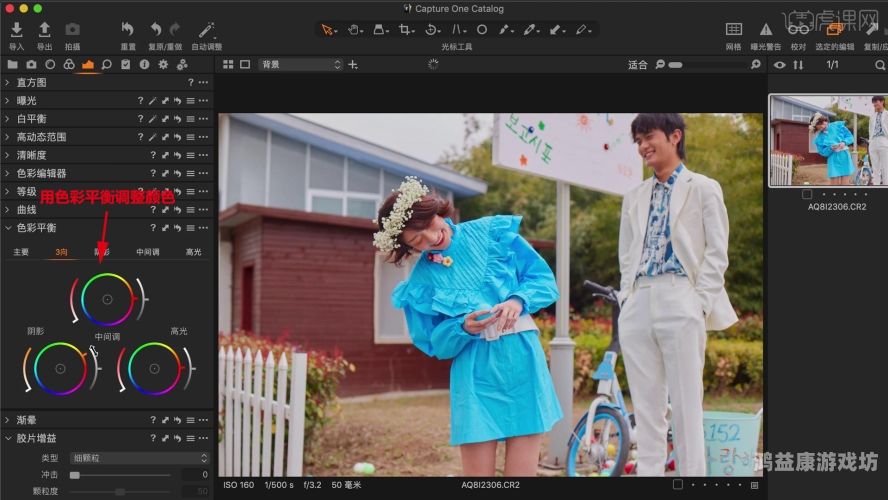
Task: Click the Export (导出) icon
Action: [x=44, y=30]
